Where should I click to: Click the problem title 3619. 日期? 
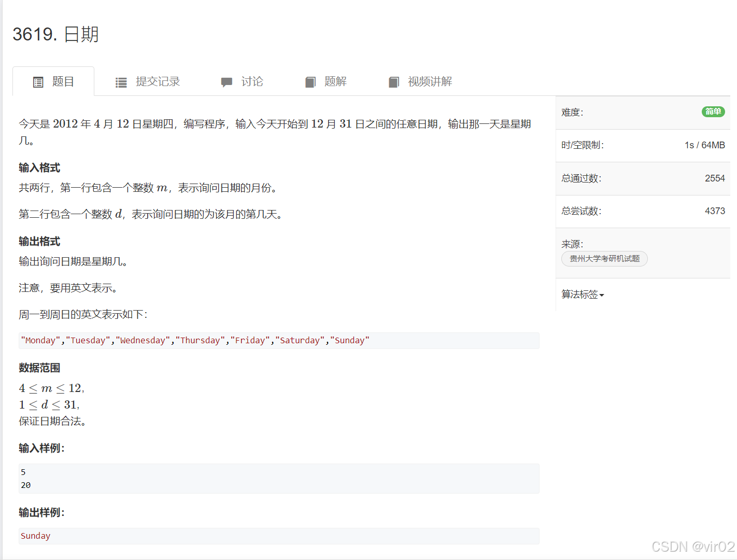tap(56, 34)
